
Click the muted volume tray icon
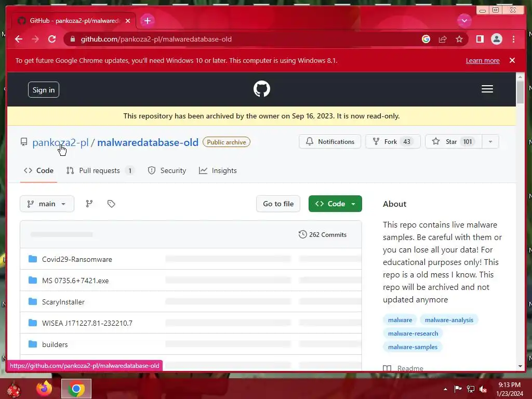(x=483, y=389)
